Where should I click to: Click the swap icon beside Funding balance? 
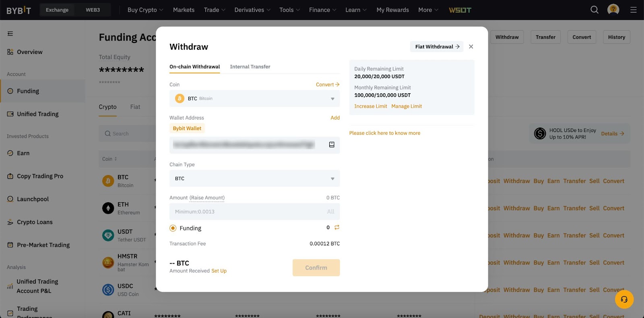click(x=337, y=228)
